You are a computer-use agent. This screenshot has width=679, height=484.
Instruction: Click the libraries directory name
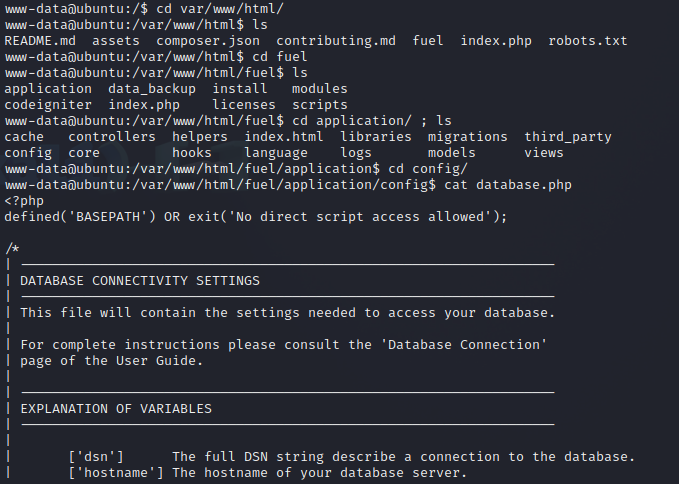point(376,137)
